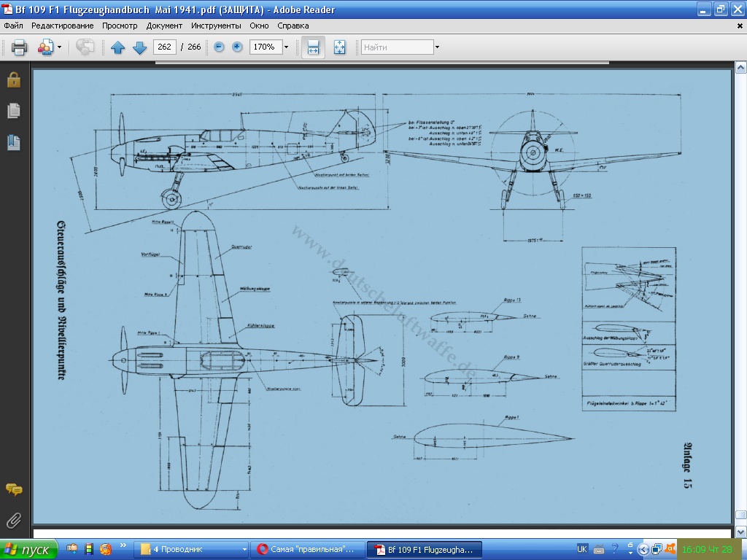Expand hidden tray icons round arrow
The image size is (747, 560).
tap(643, 550)
